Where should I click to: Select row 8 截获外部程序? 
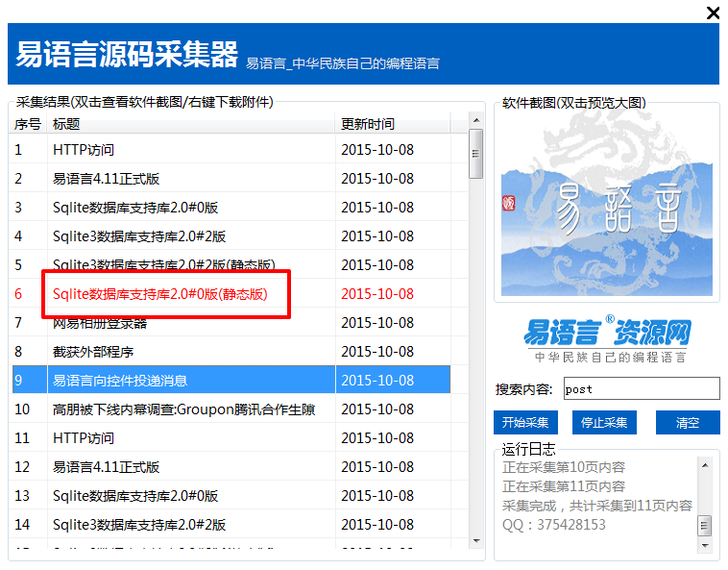point(231,351)
